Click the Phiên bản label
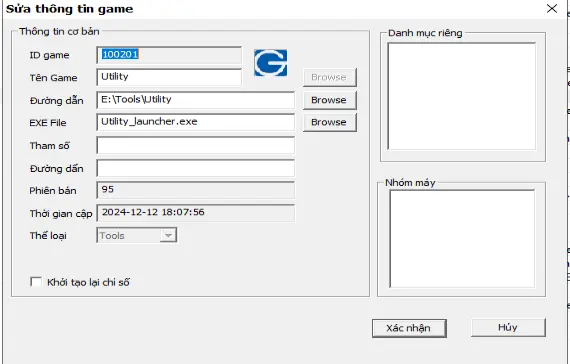 (53, 191)
